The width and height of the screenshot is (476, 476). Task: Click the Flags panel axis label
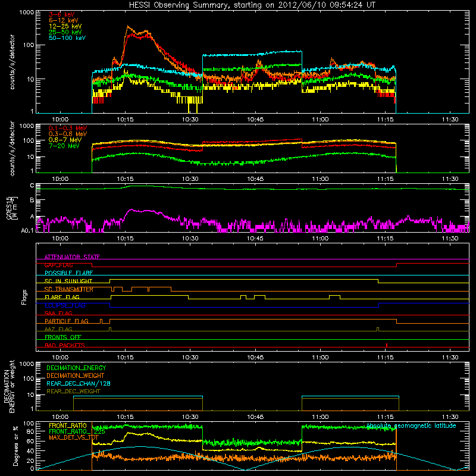pyautogui.click(x=24, y=297)
